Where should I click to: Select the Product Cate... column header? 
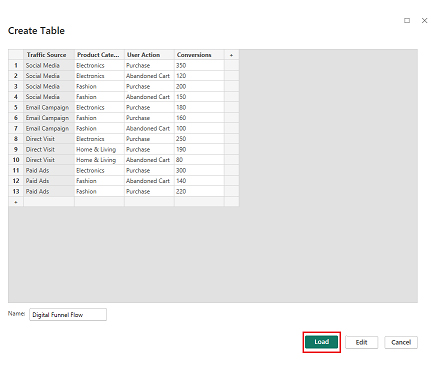[x=99, y=55]
